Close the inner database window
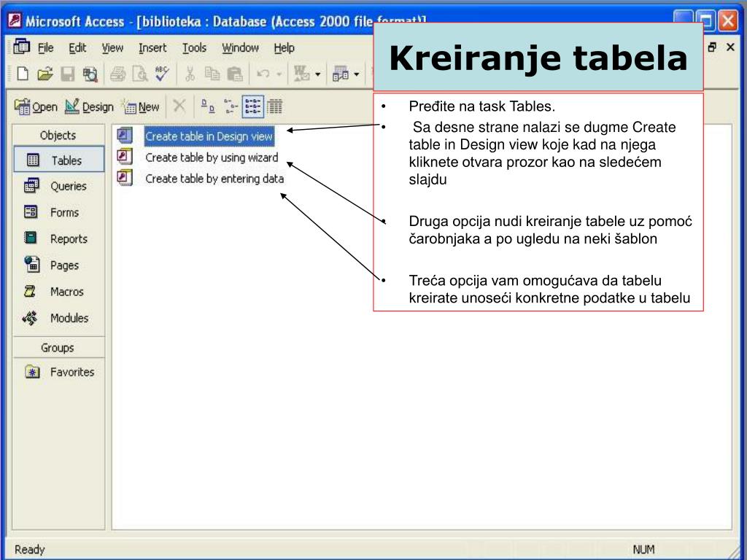Image resolution: width=747 pixels, height=560 pixels. tap(730, 47)
